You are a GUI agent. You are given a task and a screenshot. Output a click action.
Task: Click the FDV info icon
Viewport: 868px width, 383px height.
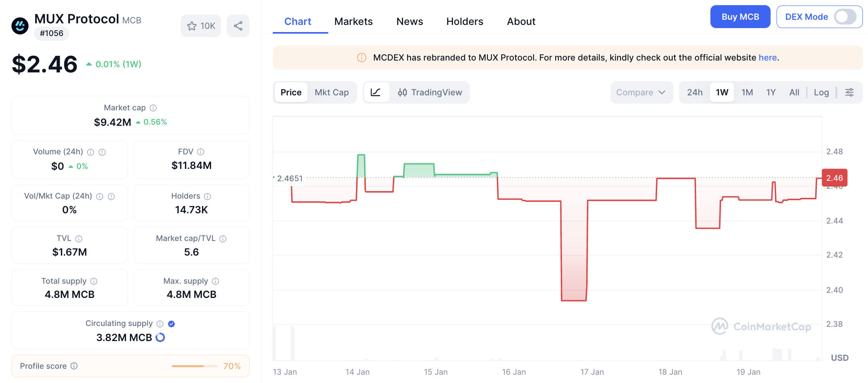[201, 152]
